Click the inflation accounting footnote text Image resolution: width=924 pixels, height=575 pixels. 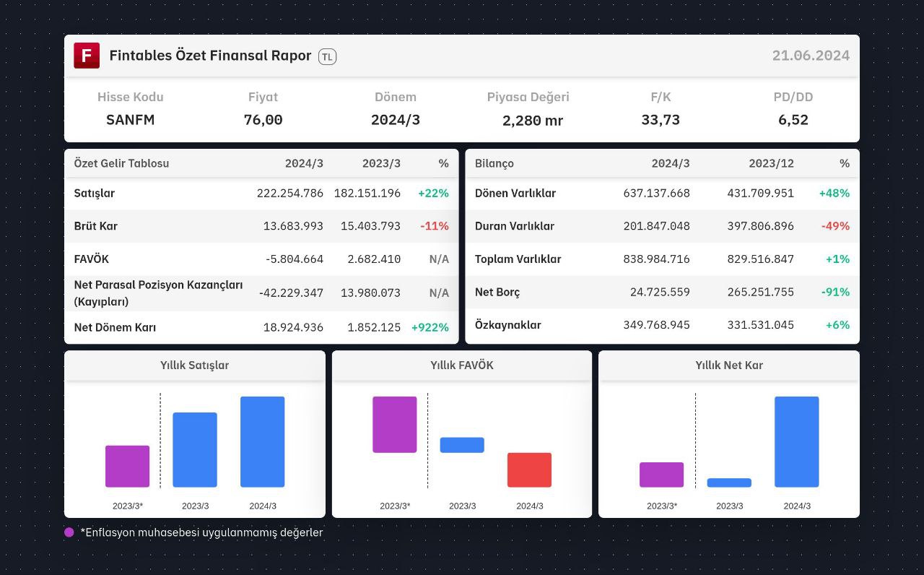click(202, 532)
